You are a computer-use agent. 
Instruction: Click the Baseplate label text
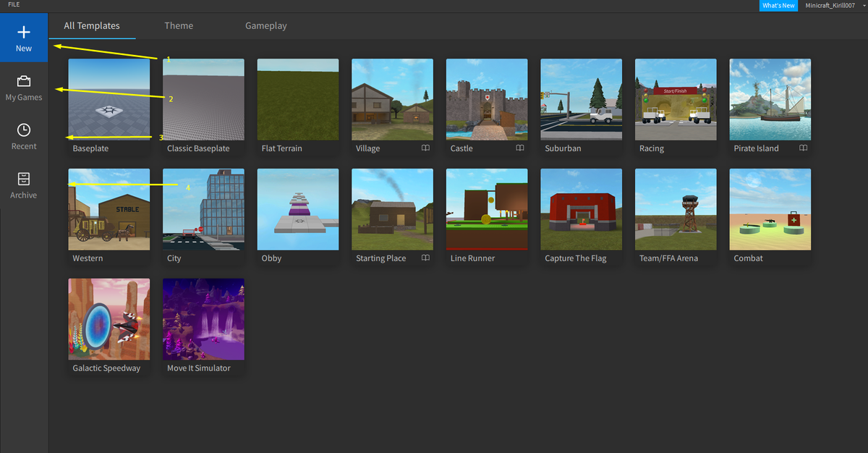tap(91, 148)
